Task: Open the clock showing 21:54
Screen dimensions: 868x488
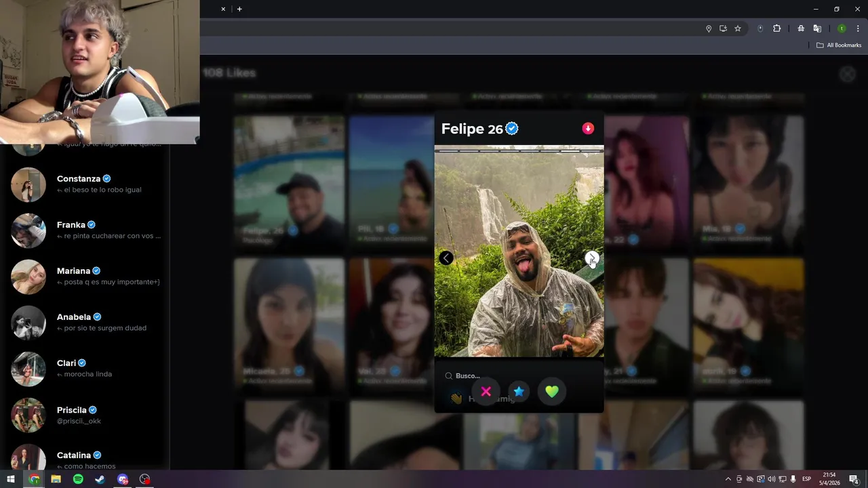Action: click(829, 479)
